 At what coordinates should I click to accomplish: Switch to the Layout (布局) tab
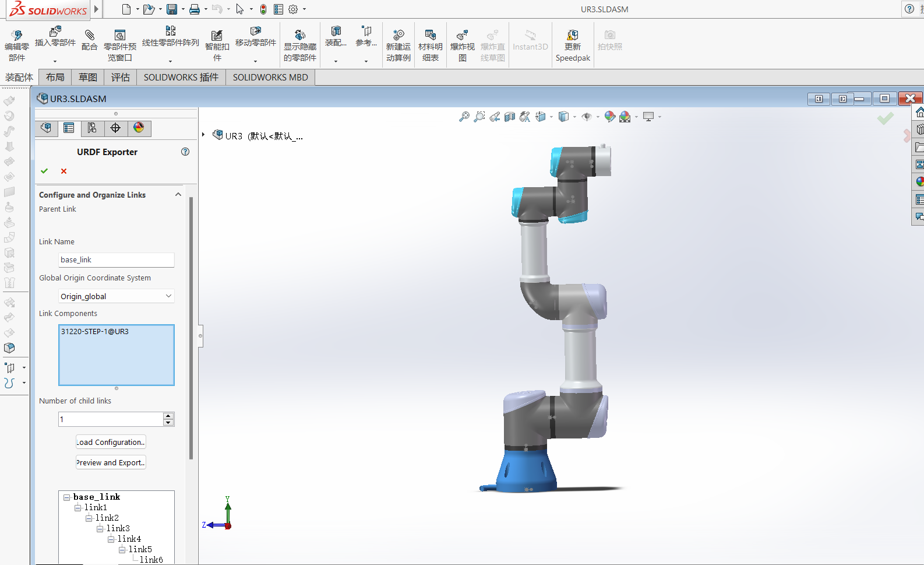(55, 77)
